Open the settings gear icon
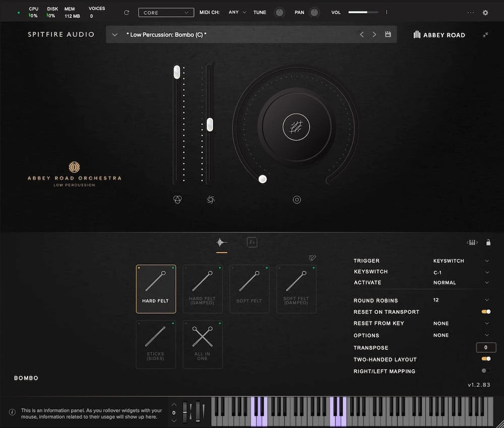The image size is (504, 428). [x=485, y=13]
